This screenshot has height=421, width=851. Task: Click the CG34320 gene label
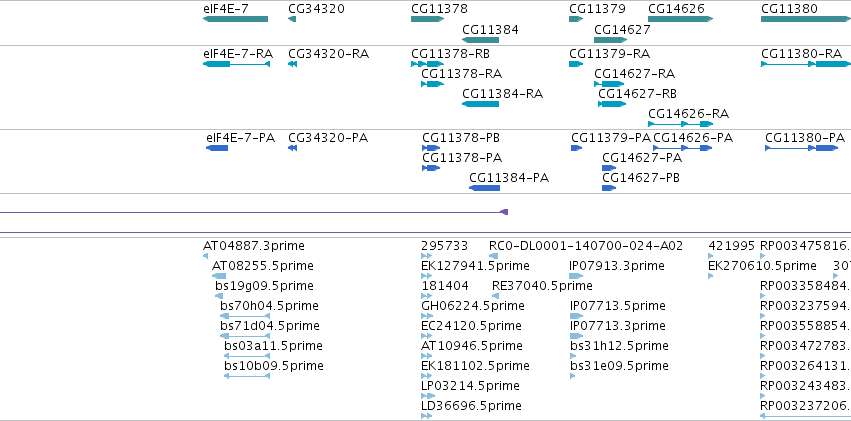click(x=316, y=9)
